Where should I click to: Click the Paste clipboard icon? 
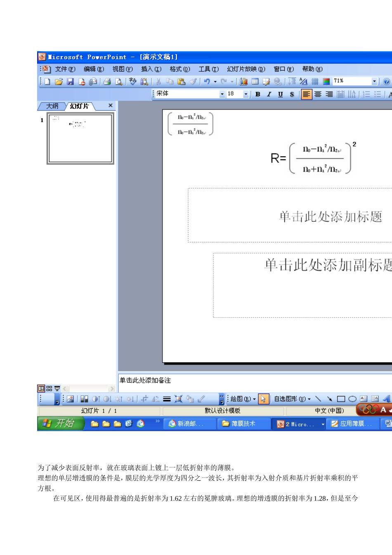[181, 82]
